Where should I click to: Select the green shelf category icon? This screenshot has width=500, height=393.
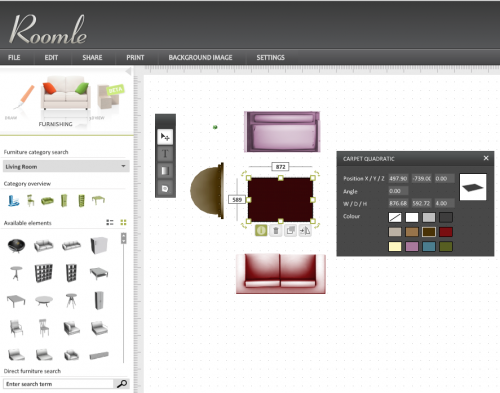coord(81,201)
